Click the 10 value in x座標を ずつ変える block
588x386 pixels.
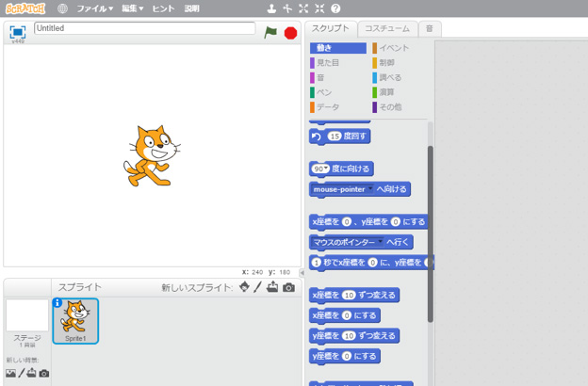(x=349, y=296)
